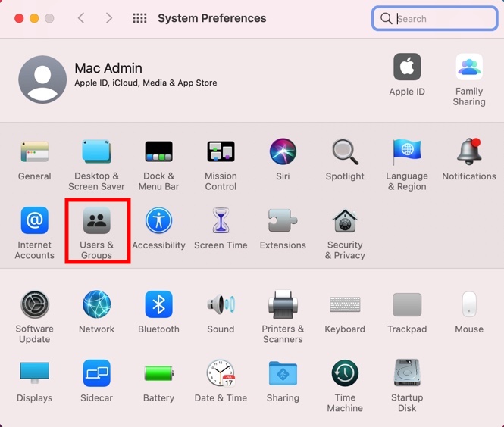Viewport: 504px width, 427px height.
Task: Go forward with the right chevron
Action: coord(109,18)
